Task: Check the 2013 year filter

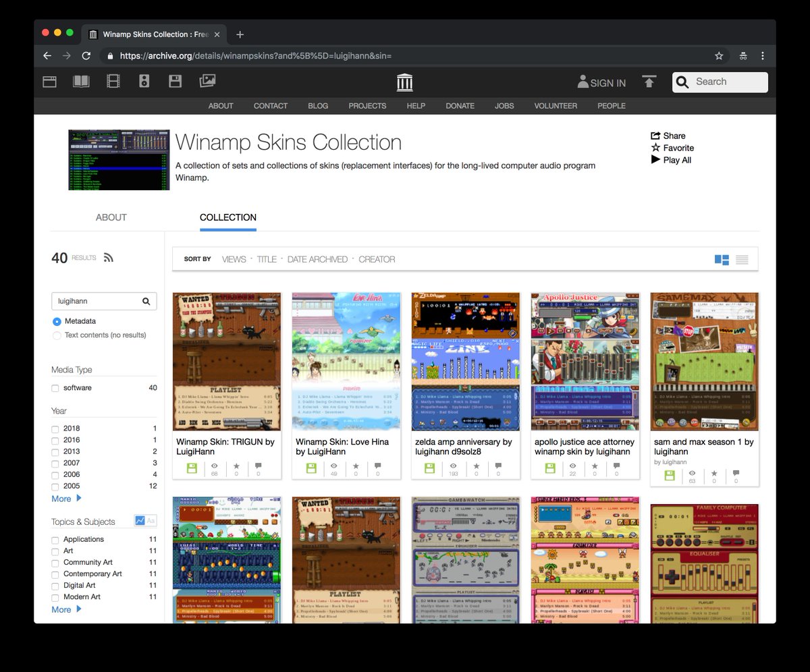Action: pos(55,451)
